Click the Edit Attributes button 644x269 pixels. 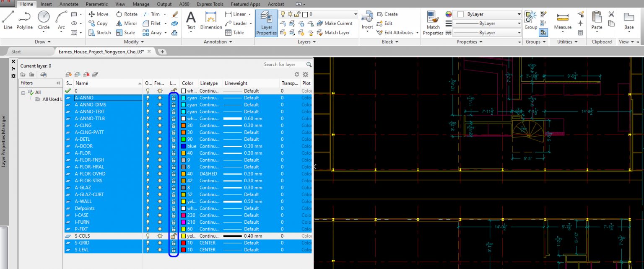399,32
